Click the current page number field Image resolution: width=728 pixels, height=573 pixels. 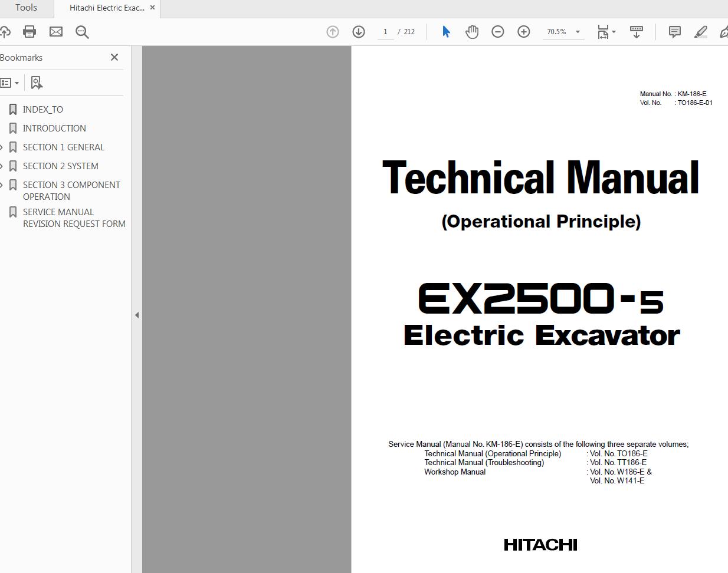click(385, 32)
